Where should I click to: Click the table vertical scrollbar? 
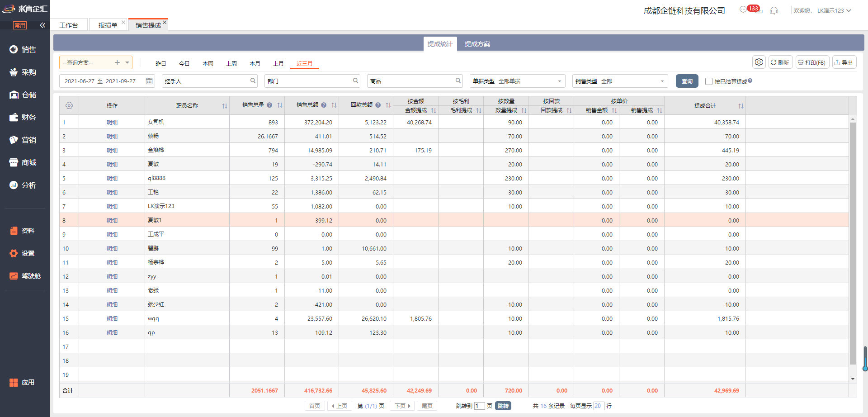click(x=853, y=244)
